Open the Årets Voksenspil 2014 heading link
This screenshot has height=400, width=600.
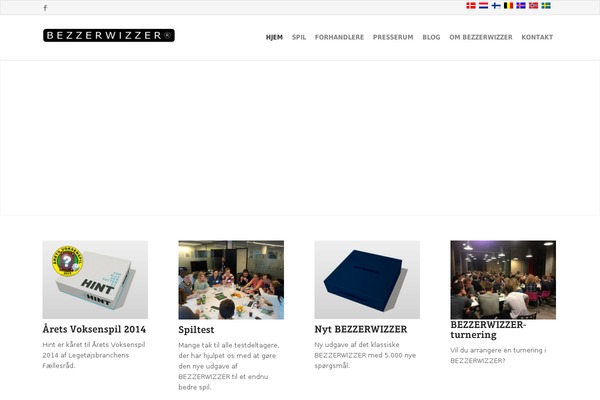click(94, 329)
